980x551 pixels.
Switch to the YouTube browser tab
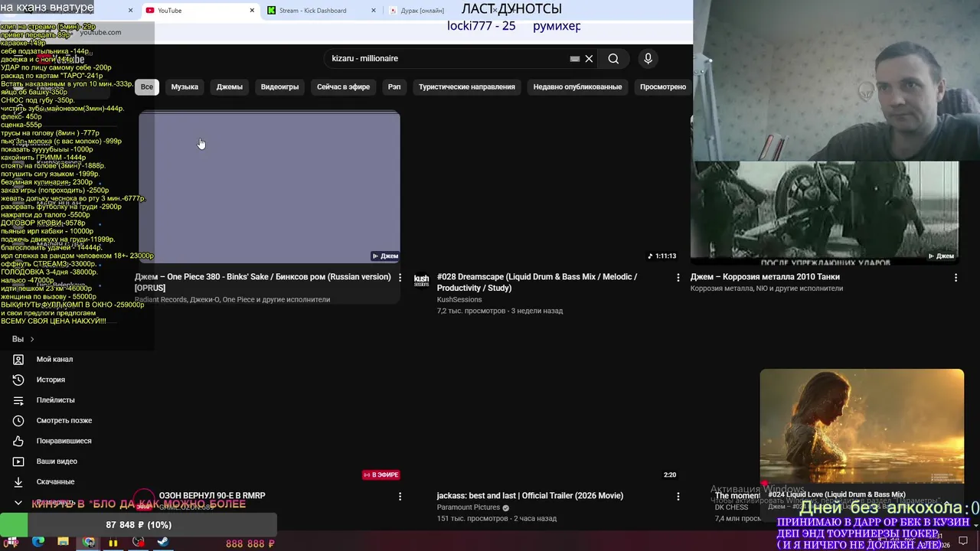tap(201, 11)
